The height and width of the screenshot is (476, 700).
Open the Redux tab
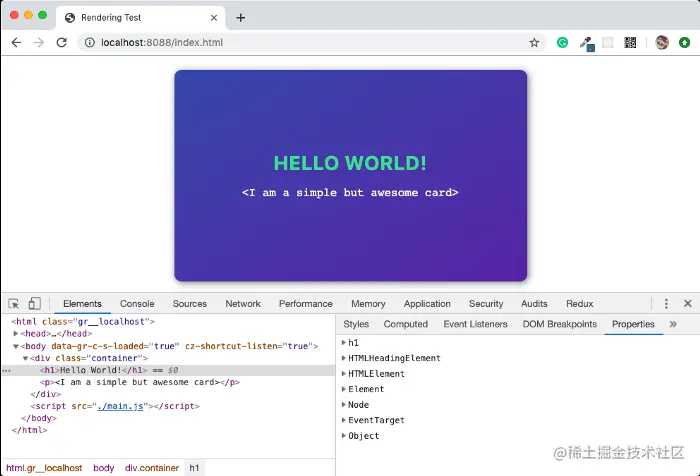coord(579,304)
